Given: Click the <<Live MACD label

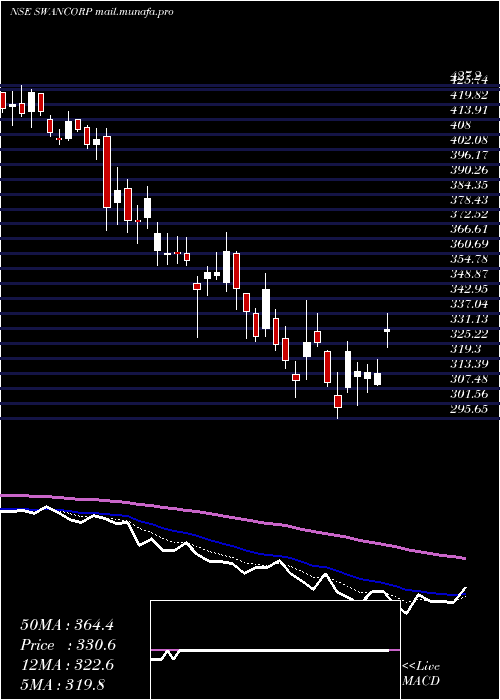Looking at the screenshot, I should point(421,673).
